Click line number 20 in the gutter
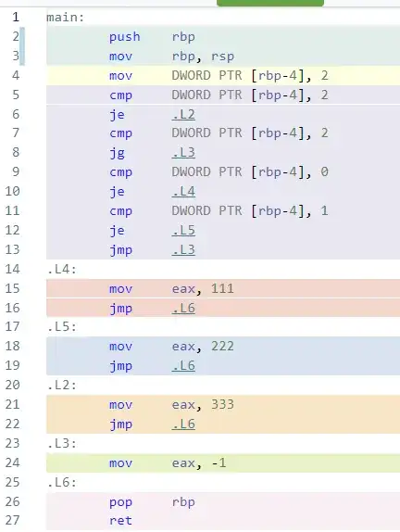This screenshot has height=532, width=400. [x=12, y=385]
